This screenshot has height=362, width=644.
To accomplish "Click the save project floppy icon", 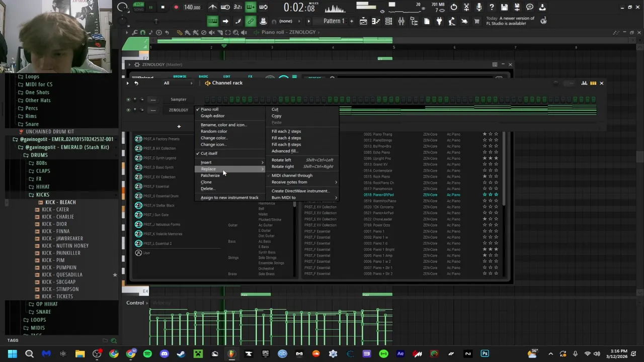I will click(x=504, y=7).
